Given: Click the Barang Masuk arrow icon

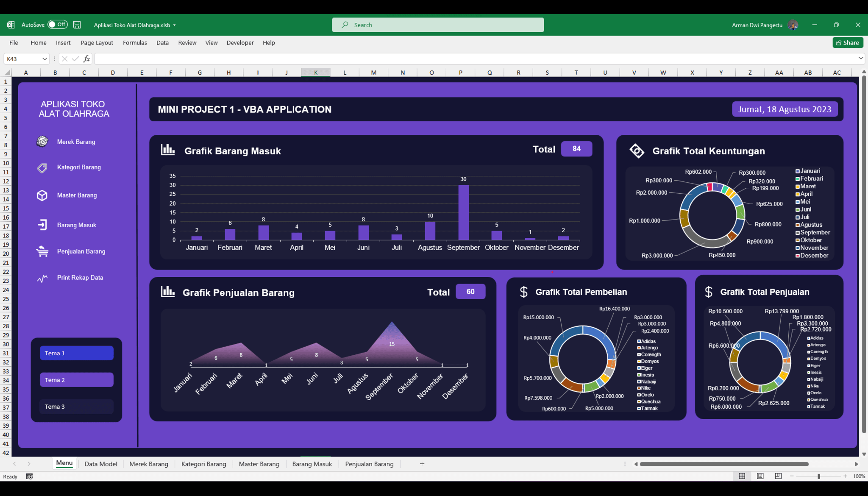Looking at the screenshot, I should (42, 225).
